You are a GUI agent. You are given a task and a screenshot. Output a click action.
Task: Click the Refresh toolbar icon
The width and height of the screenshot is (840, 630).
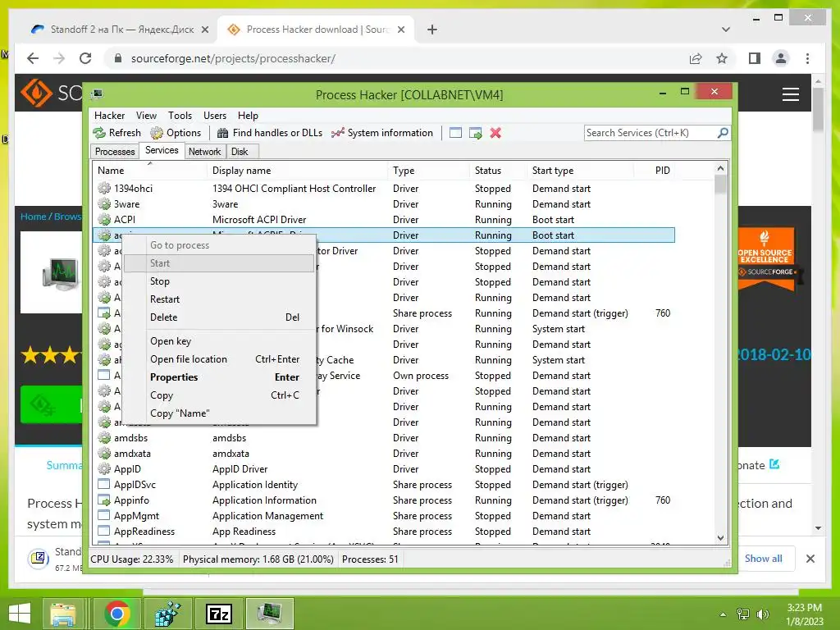coord(99,133)
